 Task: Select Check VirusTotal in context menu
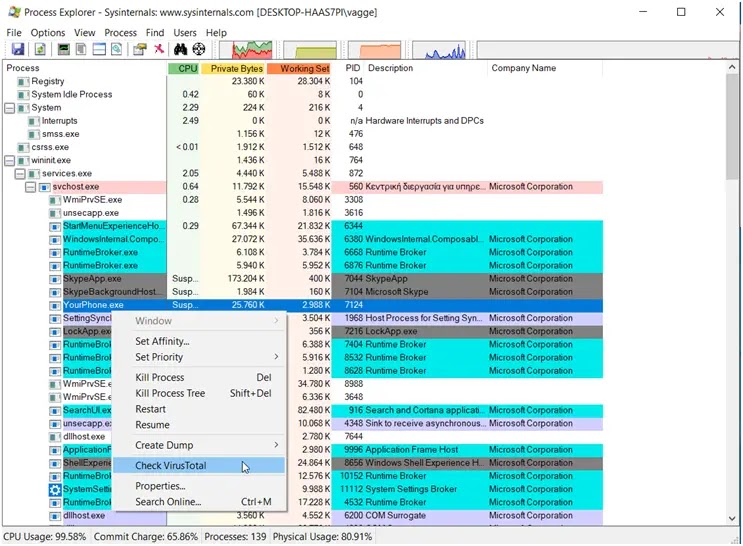199,465
